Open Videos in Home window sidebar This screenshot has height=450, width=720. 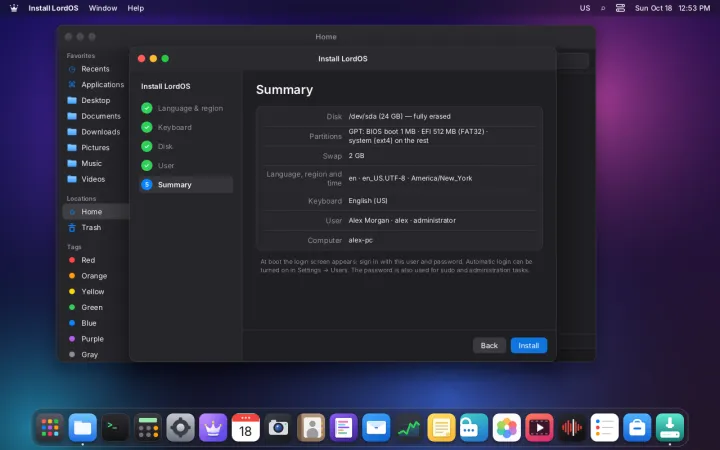pyautogui.click(x=95, y=179)
